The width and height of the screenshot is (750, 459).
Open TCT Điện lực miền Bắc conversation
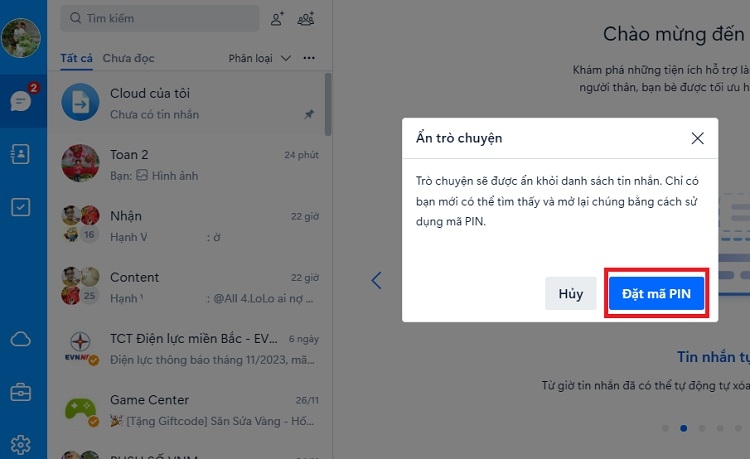pos(187,348)
